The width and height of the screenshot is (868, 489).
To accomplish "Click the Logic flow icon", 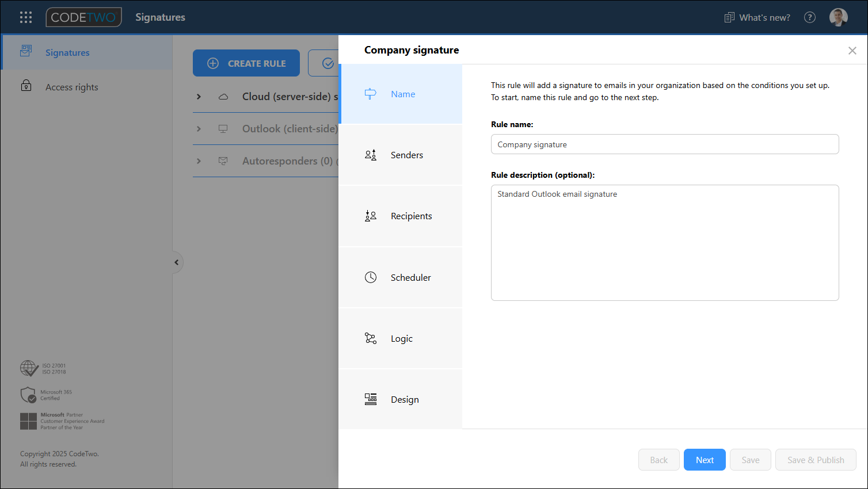I will pyautogui.click(x=371, y=338).
